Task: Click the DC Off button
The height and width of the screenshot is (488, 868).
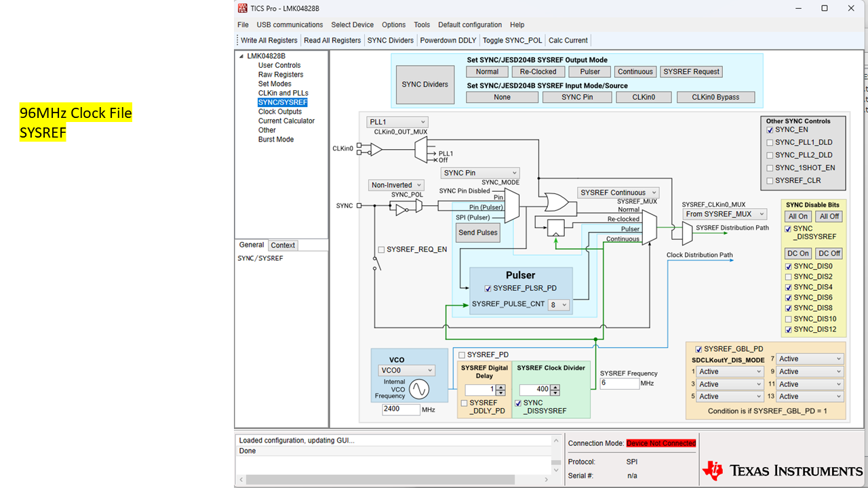Action: (x=829, y=253)
